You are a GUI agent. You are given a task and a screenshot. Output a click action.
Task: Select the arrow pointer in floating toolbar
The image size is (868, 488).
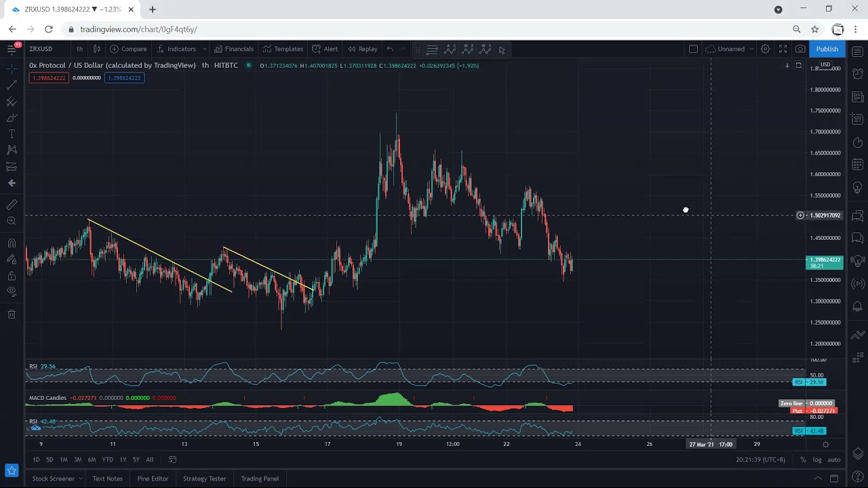(502, 49)
